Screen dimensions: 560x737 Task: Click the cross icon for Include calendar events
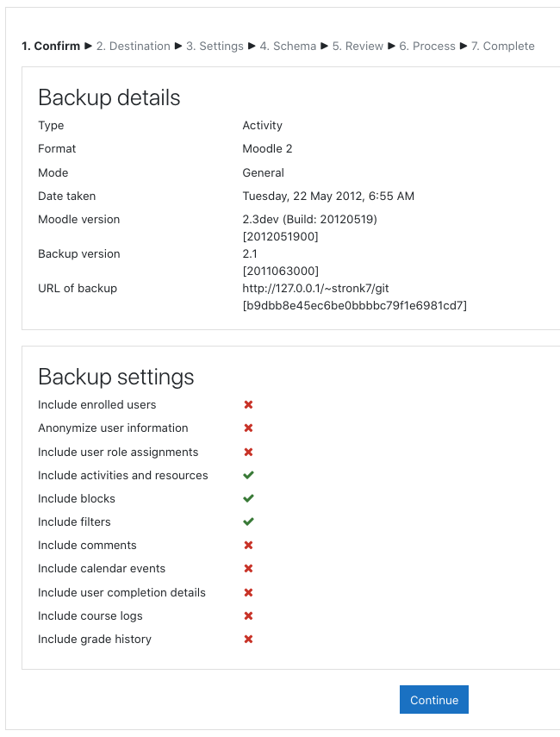coord(248,568)
